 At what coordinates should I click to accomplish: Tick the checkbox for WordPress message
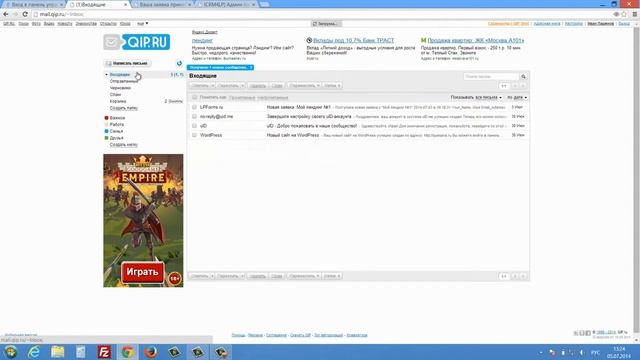click(x=194, y=135)
